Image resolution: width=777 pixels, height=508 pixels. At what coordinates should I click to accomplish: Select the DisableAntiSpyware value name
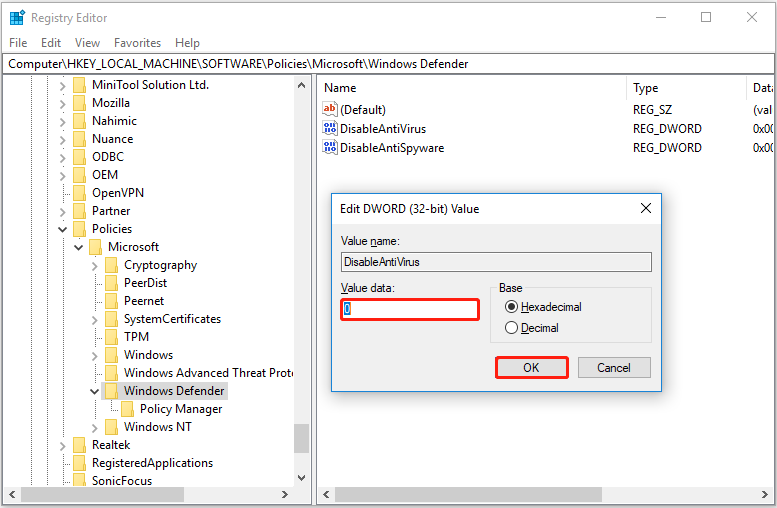pyautogui.click(x=391, y=148)
